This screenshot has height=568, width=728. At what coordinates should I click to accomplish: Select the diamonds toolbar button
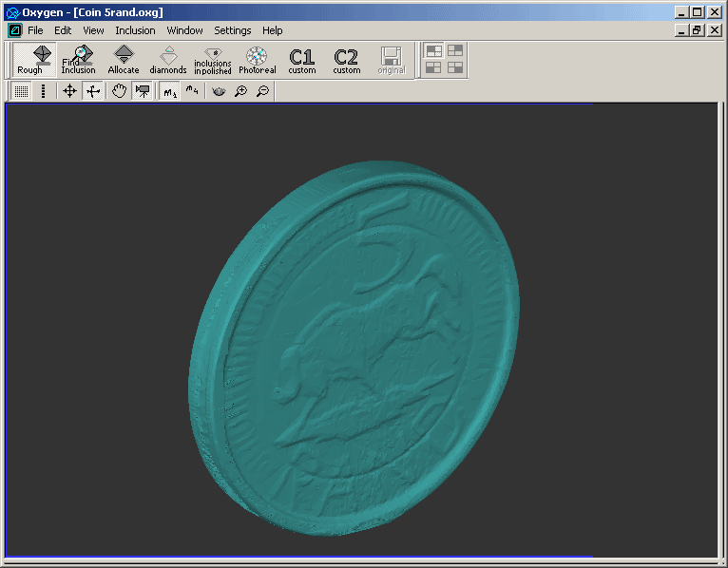tap(168, 60)
